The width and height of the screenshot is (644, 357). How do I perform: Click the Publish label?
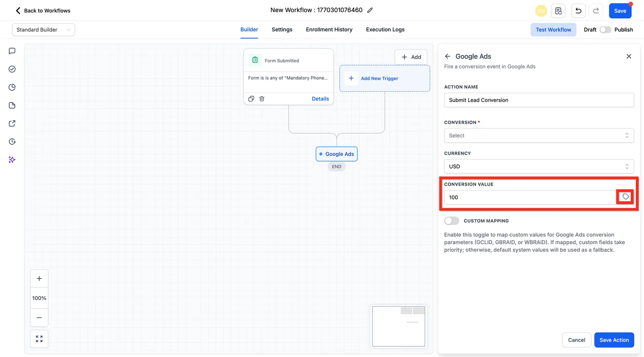pyautogui.click(x=623, y=30)
